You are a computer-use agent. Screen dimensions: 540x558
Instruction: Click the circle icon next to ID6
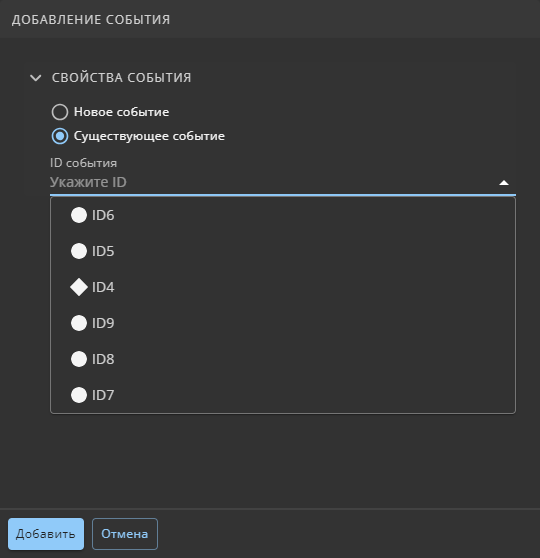tap(79, 215)
